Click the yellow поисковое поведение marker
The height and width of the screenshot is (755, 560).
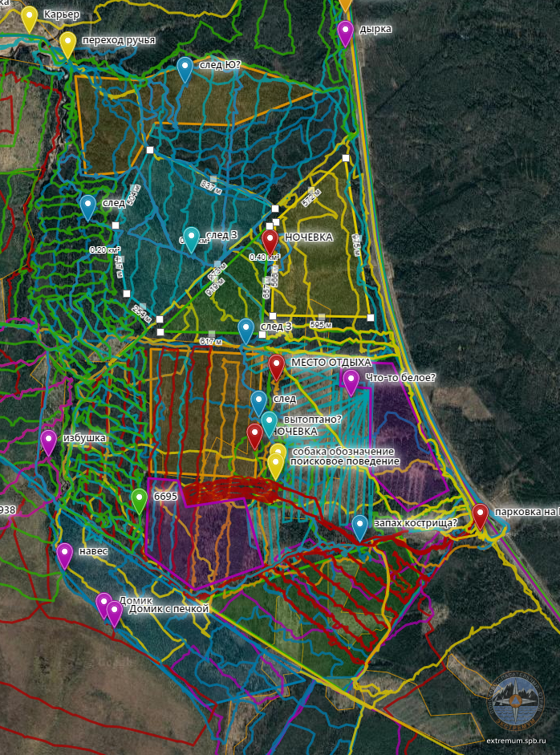(275, 464)
